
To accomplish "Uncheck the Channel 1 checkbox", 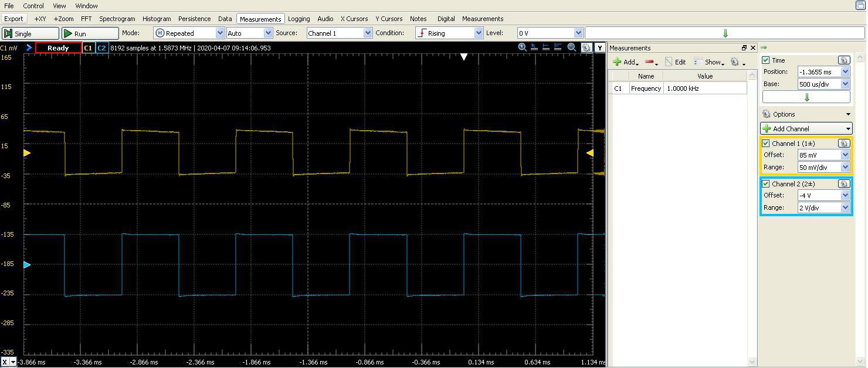I will coord(765,144).
